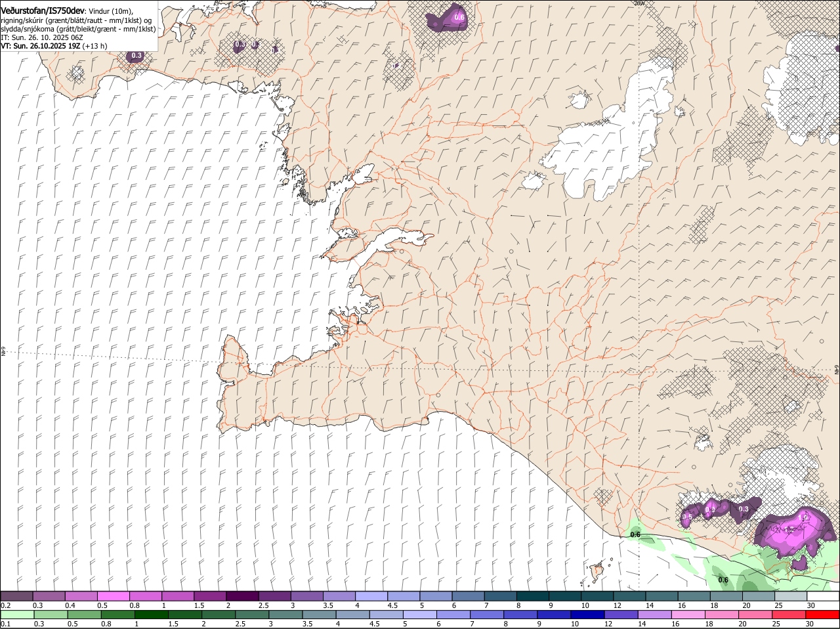Click the 0.6 label beside the coastal green rain patch
Image resolution: width=840 pixels, height=629 pixels.
(x=635, y=534)
